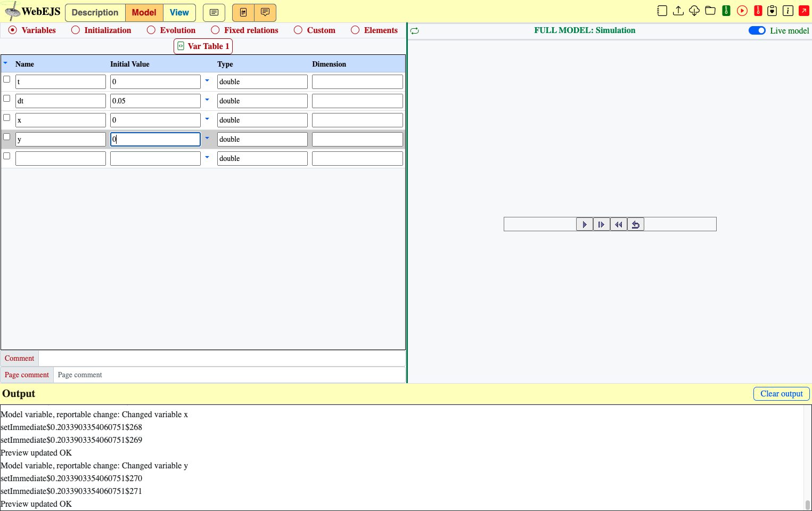Screen dimensions: 812x511
Task: Select the Custom radio button
Action: (x=298, y=30)
